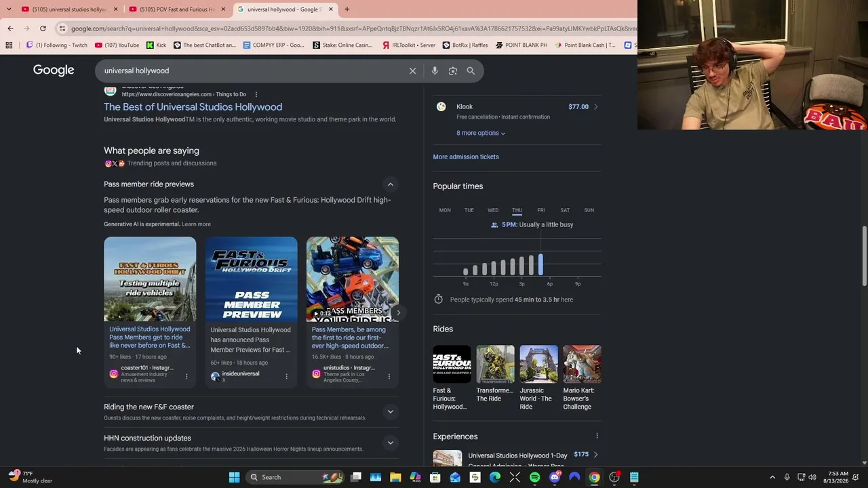The width and height of the screenshot is (868, 488).
Task: Open the Notepad app on the taskbar
Action: (634, 477)
